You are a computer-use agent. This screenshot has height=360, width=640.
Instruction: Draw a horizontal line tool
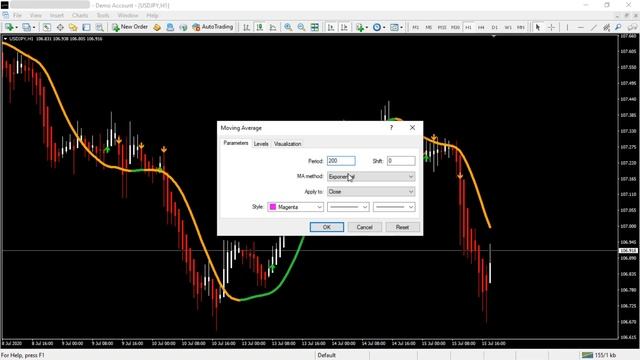pos(580,27)
